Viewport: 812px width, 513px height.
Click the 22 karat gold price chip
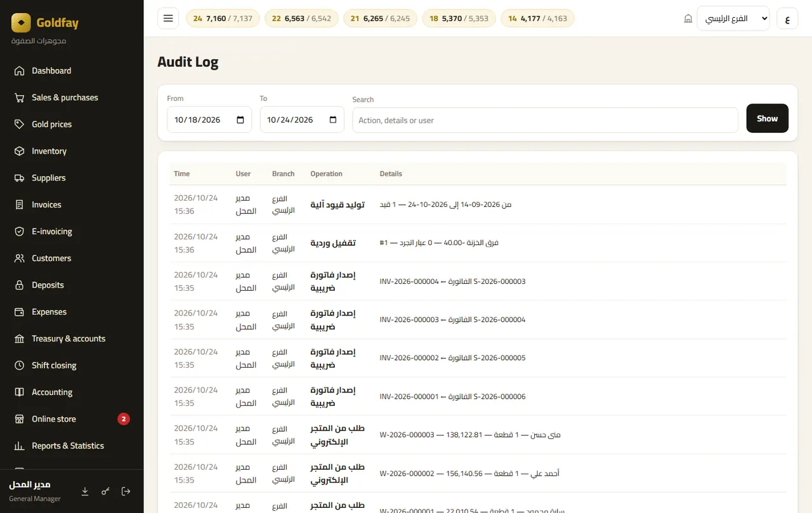tap(301, 18)
